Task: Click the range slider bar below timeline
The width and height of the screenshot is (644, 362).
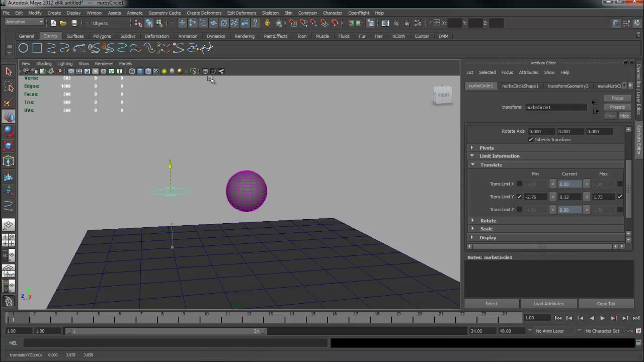Action: click(167, 331)
